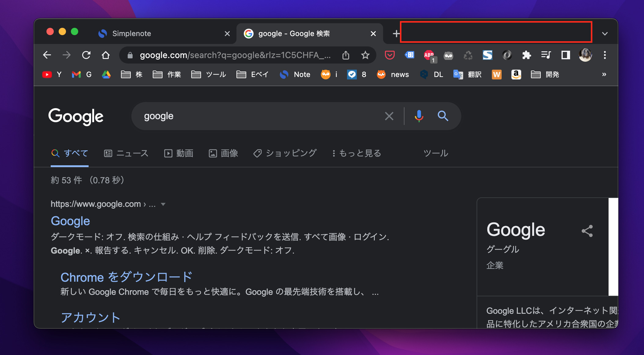Expand the ツール bookmarks folder
644x355 pixels.
pos(209,75)
